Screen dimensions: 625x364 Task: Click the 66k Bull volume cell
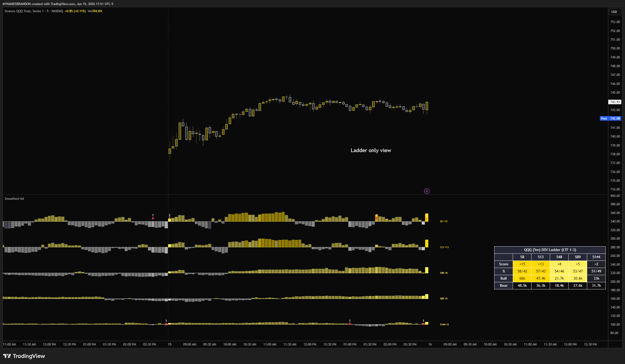pos(522,278)
